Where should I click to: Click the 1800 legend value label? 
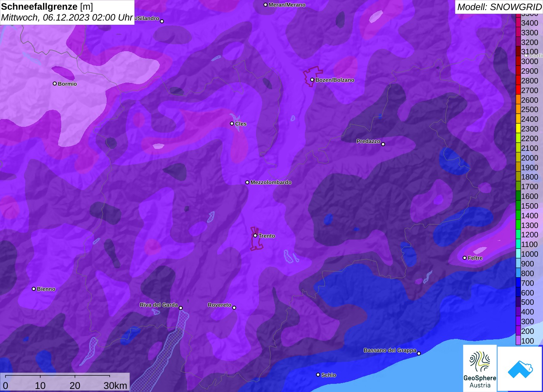click(530, 177)
